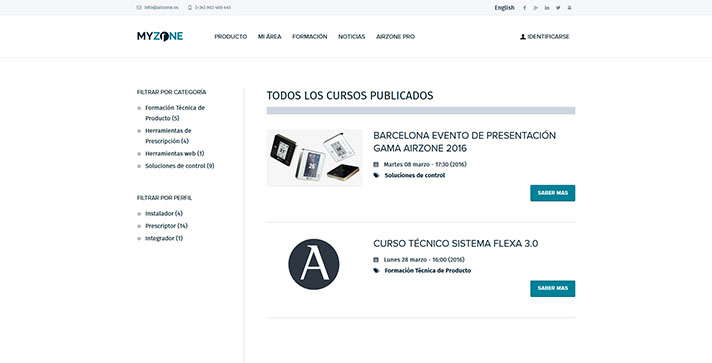Click the info@airzone.es email address
The height and width of the screenshot is (363, 712).
161,8
